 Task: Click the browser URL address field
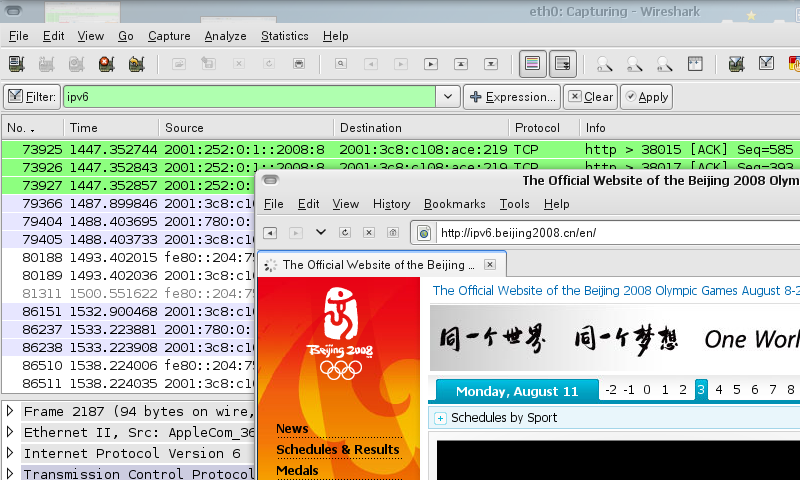click(618, 233)
